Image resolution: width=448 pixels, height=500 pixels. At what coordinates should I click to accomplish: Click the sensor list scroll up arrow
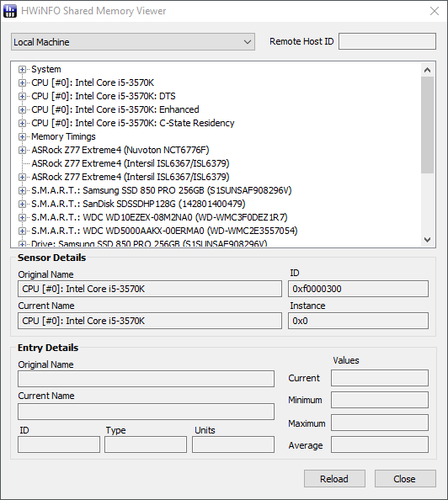[428, 70]
